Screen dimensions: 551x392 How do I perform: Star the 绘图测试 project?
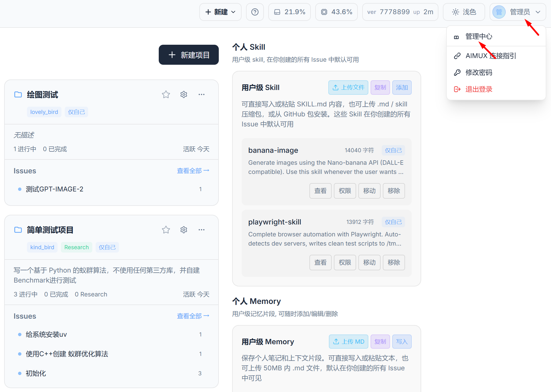coord(166,94)
